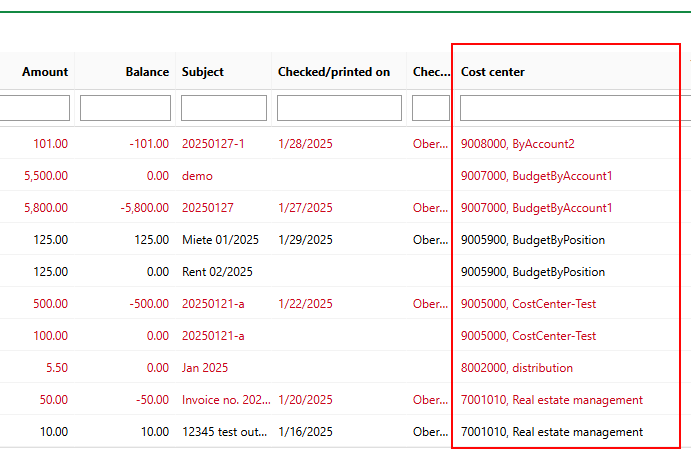Click the 8002000, distribution cost center cell
This screenshot has width=691, height=456.
[x=516, y=368]
